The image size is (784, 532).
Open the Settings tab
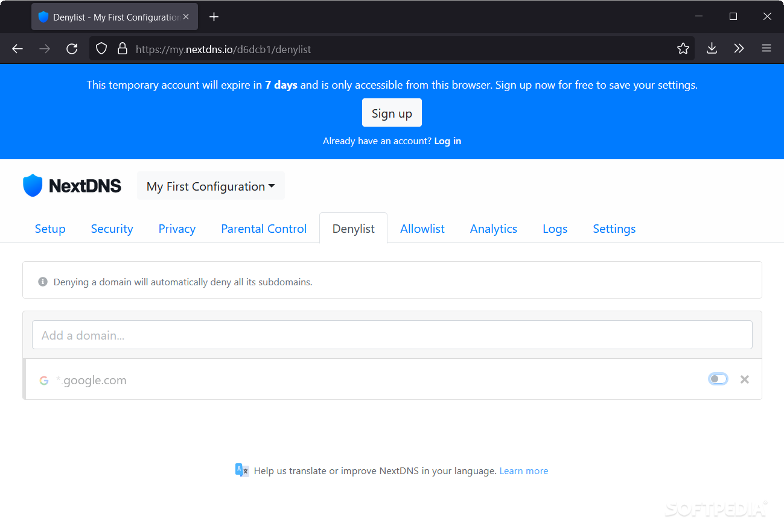pyautogui.click(x=614, y=229)
